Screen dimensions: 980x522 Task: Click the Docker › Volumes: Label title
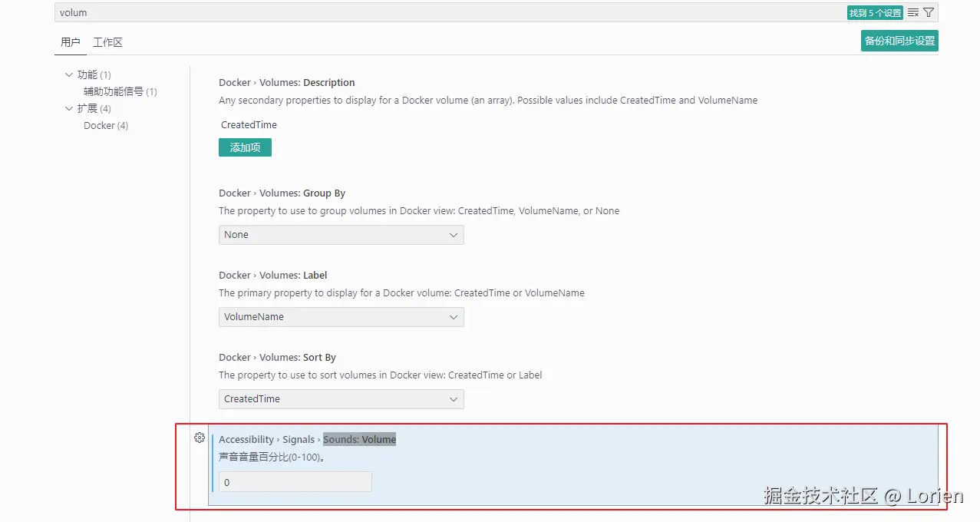click(273, 276)
